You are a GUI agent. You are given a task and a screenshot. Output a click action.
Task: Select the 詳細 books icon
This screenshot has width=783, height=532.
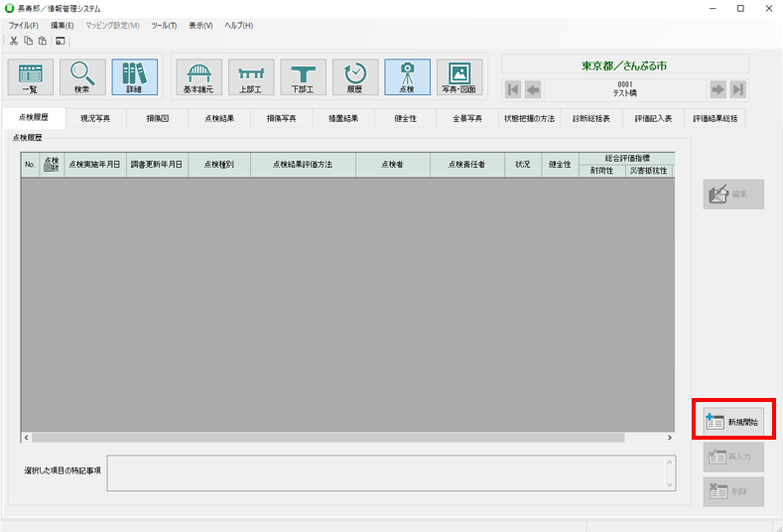point(134,77)
